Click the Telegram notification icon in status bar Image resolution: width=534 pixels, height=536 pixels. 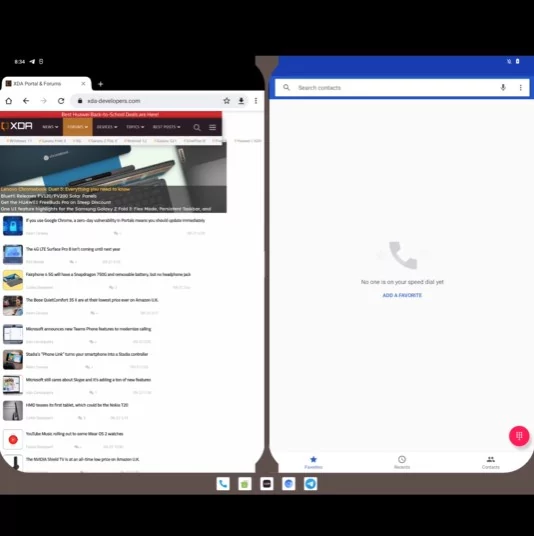tap(32, 62)
